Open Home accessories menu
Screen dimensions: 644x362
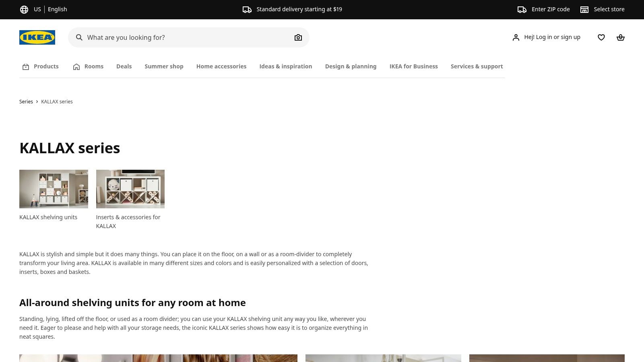221,66
